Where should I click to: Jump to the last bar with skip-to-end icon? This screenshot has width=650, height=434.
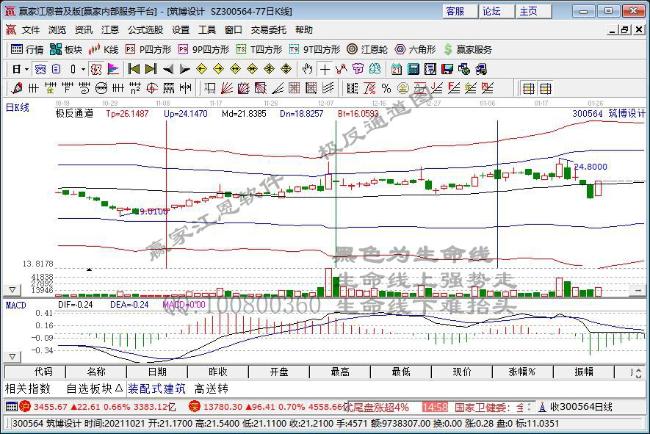tap(150, 69)
